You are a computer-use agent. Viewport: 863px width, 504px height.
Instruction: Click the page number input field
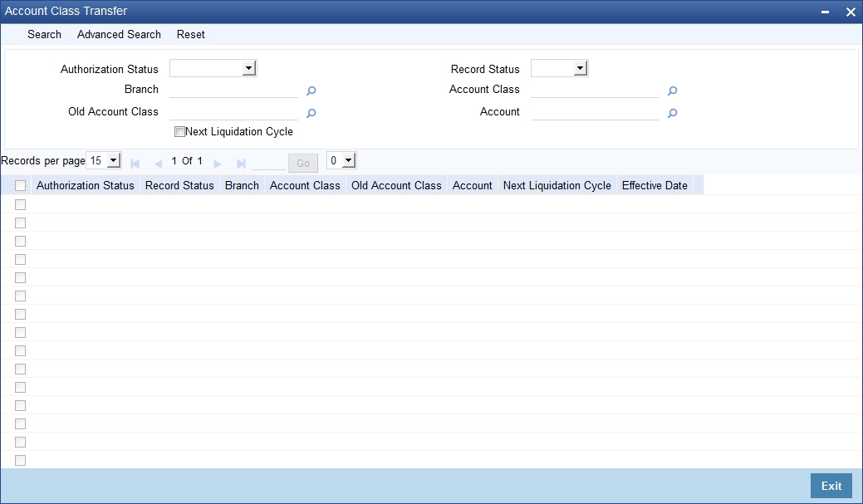[x=268, y=163]
